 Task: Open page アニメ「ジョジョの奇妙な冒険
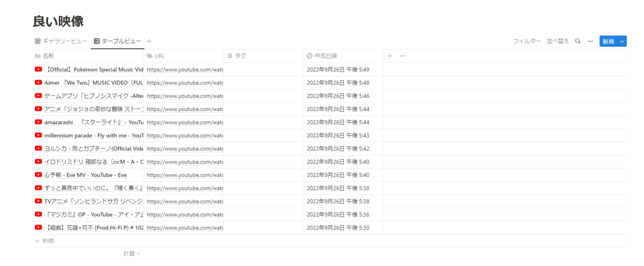point(94,109)
